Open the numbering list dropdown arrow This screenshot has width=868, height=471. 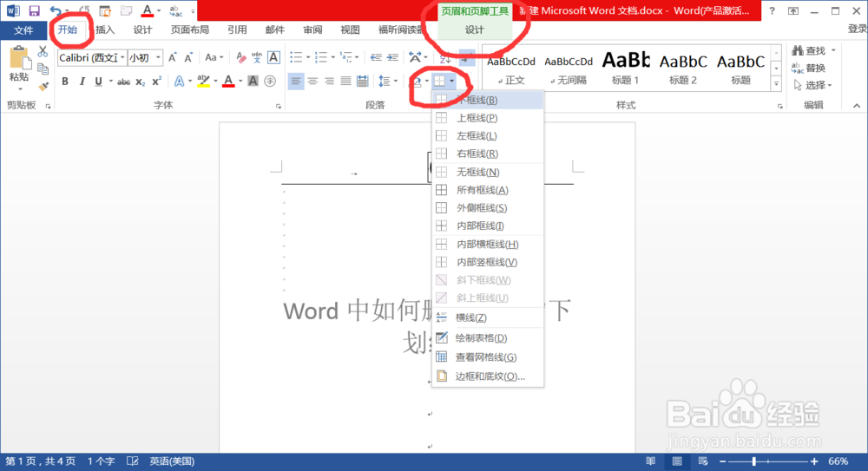(x=332, y=57)
